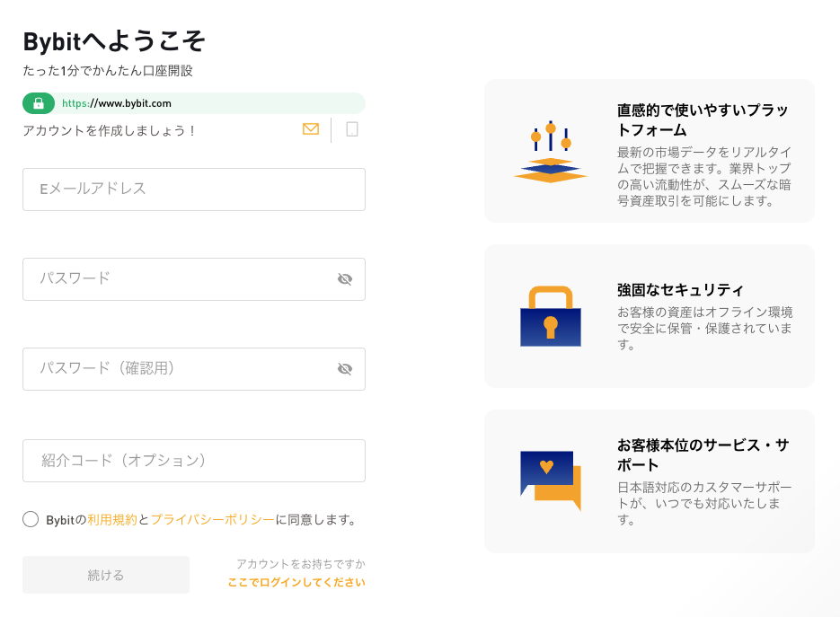Switch to mobile phone registration icon
The height and width of the screenshot is (617, 840).
coord(352,129)
